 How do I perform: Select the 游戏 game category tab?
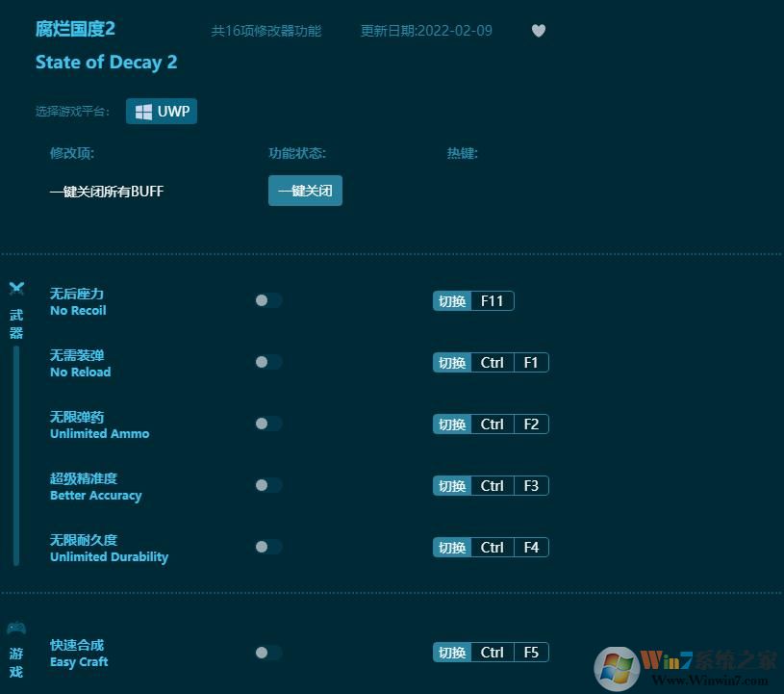16,662
